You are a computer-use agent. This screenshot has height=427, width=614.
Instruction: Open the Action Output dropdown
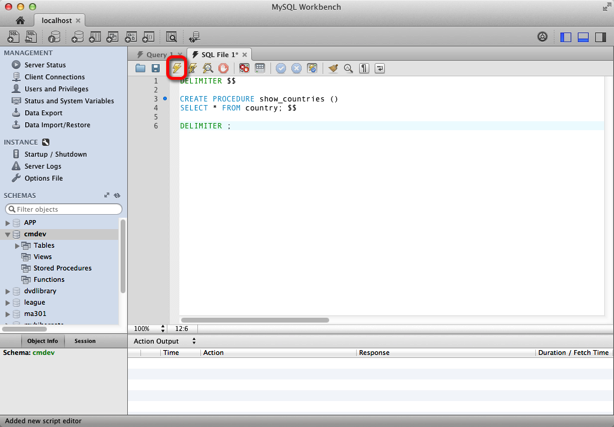194,341
